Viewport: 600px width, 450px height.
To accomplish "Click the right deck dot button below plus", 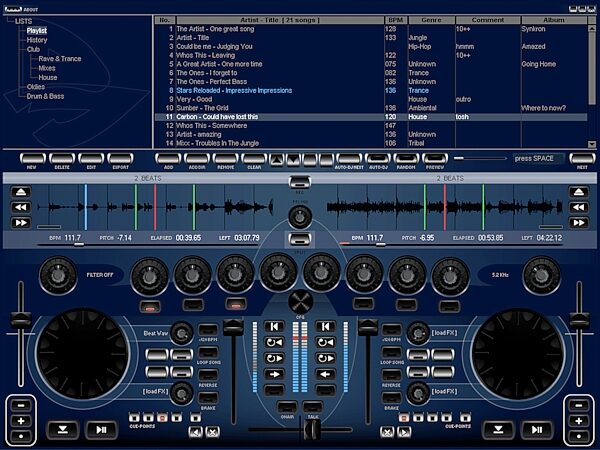I will [579, 436].
